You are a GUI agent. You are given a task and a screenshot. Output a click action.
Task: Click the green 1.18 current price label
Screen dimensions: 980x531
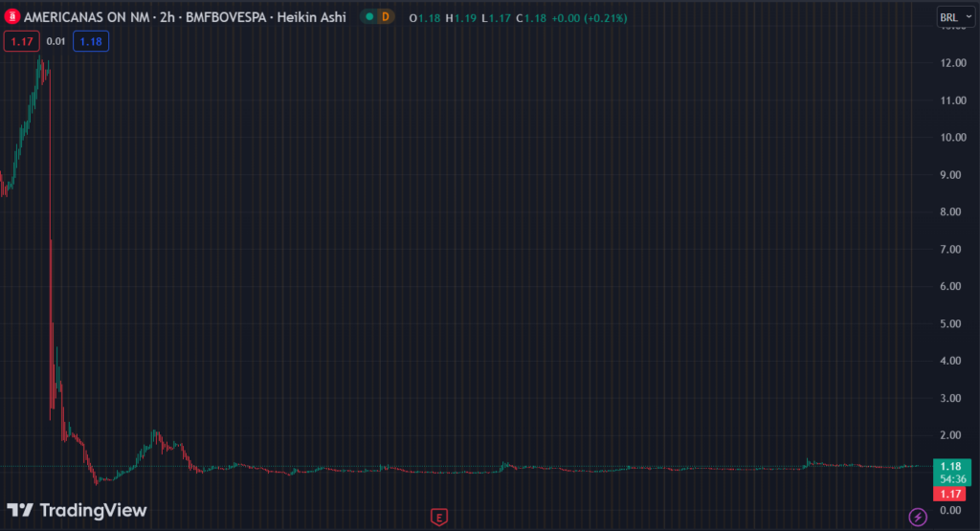pyautogui.click(x=952, y=473)
